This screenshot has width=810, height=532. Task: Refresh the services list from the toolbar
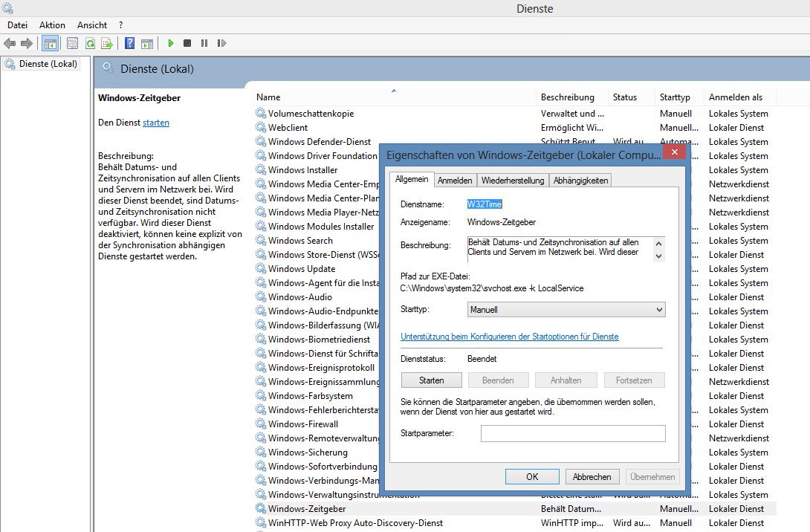(x=90, y=43)
